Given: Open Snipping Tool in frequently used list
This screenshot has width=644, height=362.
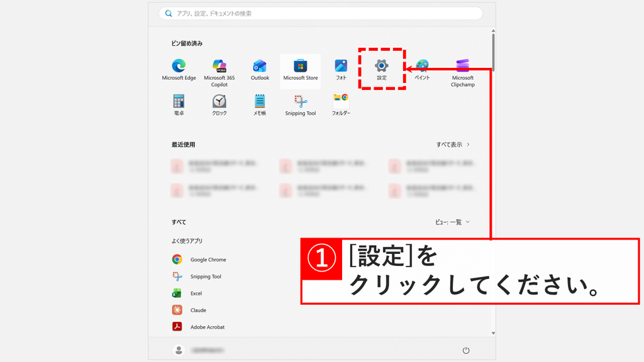Looking at the screenshot, I should pyautogui.click(x=197, y=277).
